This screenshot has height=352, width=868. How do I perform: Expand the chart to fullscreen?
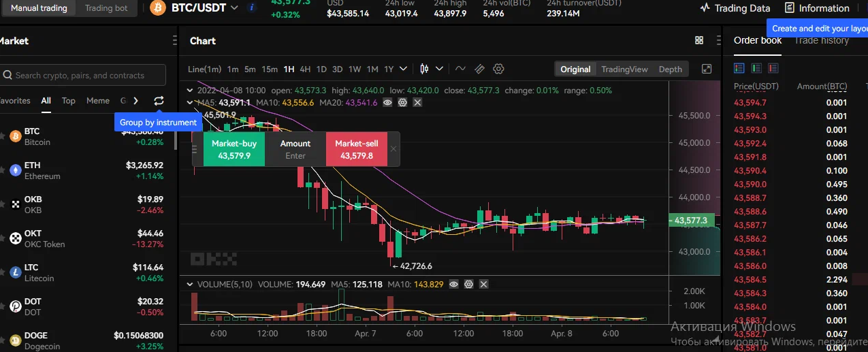(x=707, y=69)
